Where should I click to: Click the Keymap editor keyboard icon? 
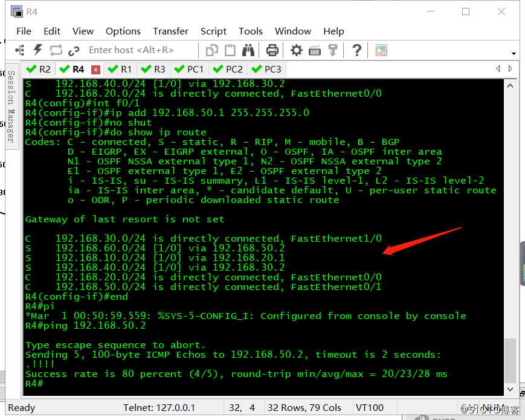314,51
